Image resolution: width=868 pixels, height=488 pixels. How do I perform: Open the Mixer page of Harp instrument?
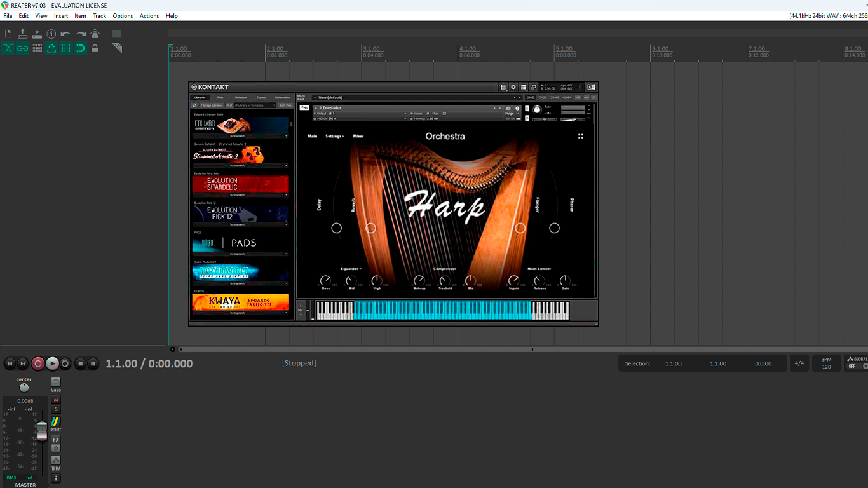point(358,136)
